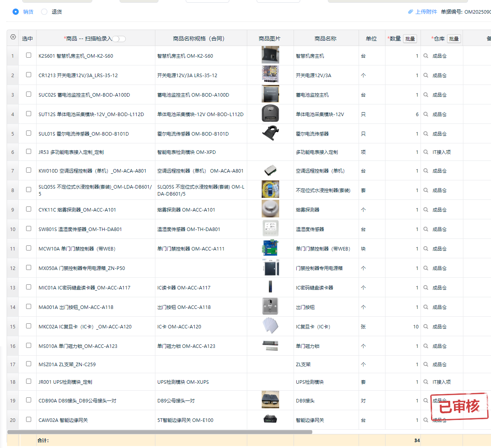Open warehouse lookup for 烟雾探测器 row
This screenshot has height=448, width=491.
tap(426, 210)
